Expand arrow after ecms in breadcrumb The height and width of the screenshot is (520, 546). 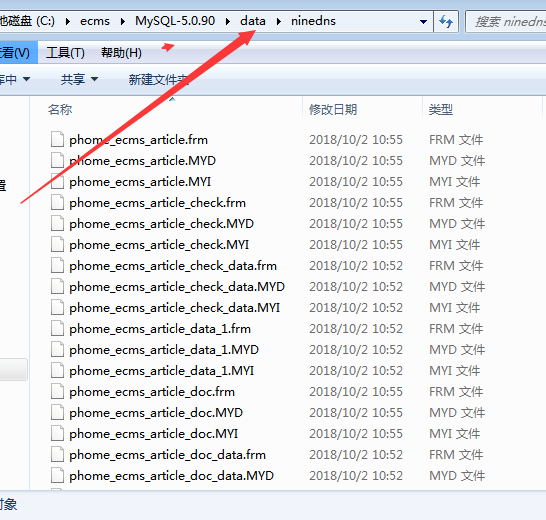point(123,22)
